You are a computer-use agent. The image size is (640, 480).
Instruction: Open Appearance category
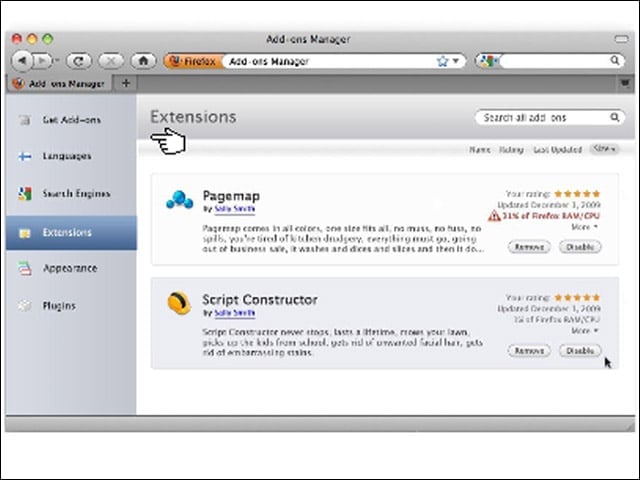[71, 268]
